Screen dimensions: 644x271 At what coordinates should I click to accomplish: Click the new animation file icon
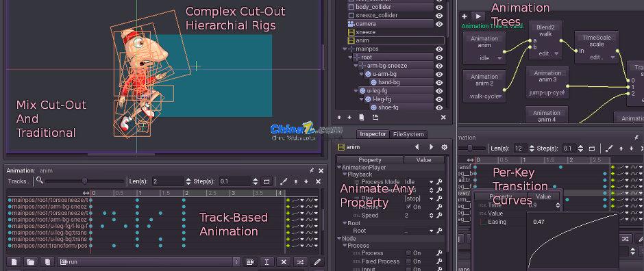pos(14,262)
